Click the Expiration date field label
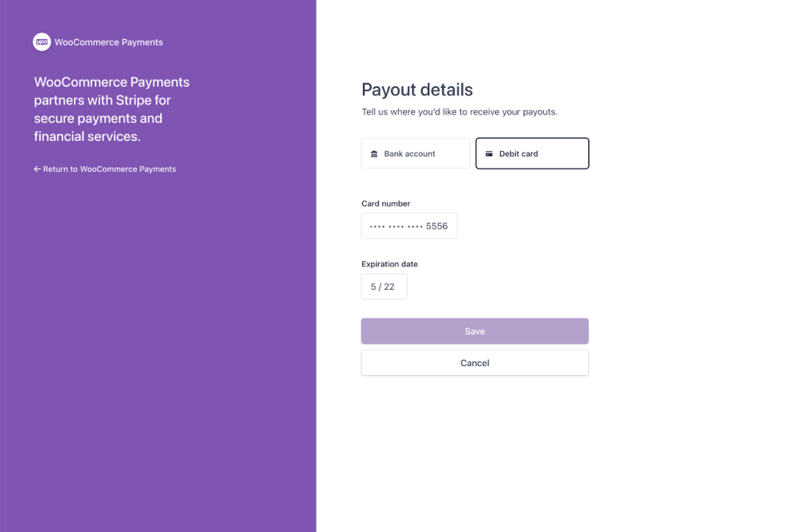 [x=390, y=264]
